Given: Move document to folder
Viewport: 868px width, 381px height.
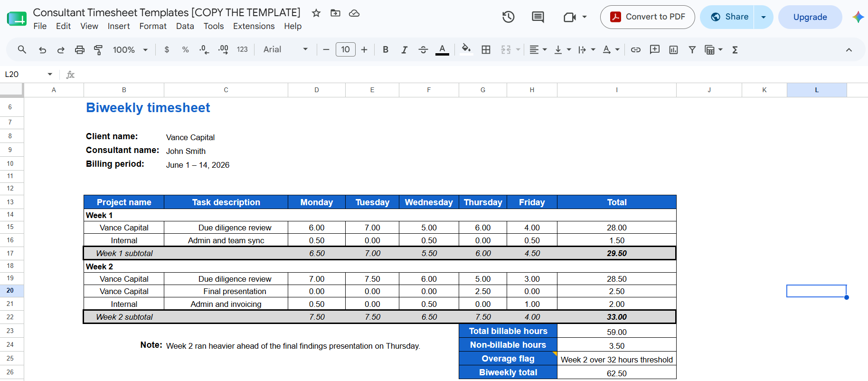Looking at the screenshot, I should 335,13.
